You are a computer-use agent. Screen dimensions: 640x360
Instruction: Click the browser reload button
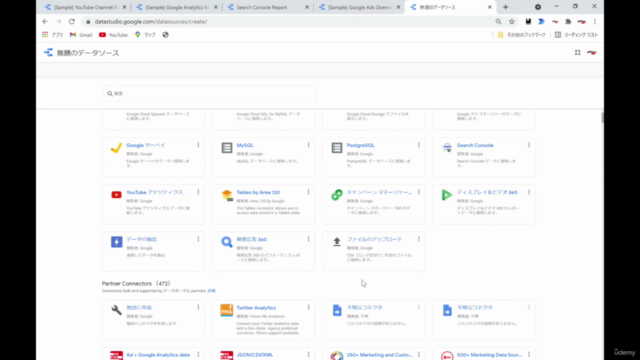coord(72,21)
